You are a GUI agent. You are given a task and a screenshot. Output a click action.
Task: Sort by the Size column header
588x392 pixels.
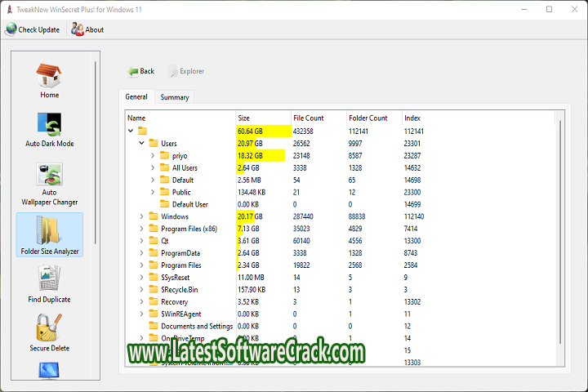262,118
